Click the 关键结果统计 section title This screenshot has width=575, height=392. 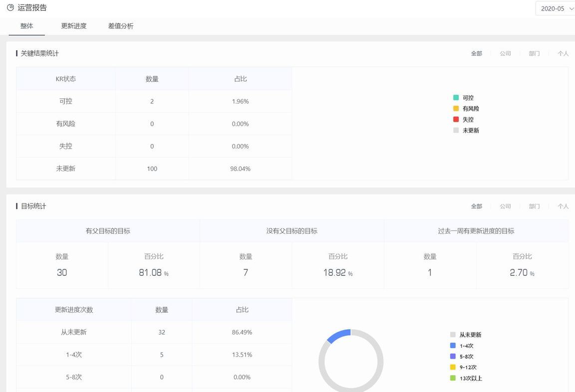point(39,53)
